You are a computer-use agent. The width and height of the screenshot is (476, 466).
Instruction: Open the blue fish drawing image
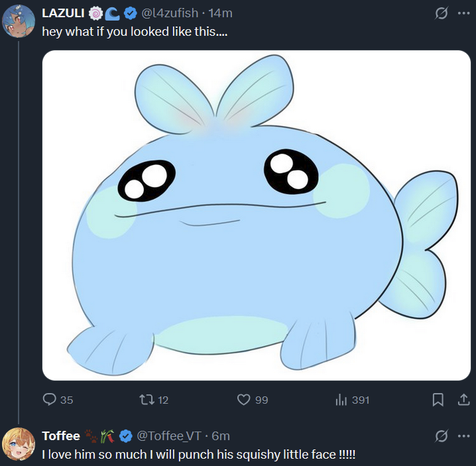tap(257, 215)
